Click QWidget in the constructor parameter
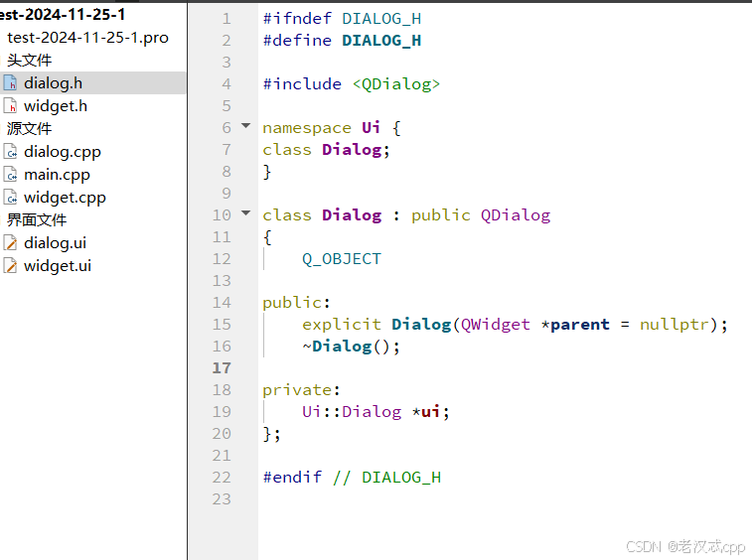Viewport: 752px width, 560px height. pyautogui.click(x=496, y=325)
